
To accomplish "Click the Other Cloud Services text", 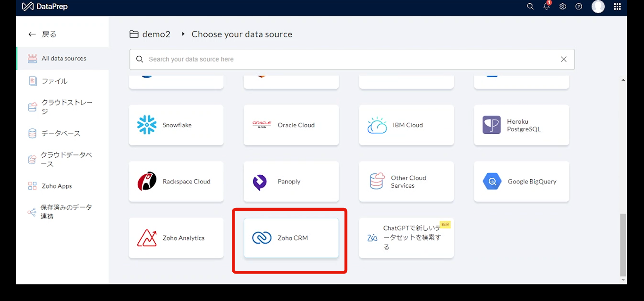I will (x=408, y=182).
